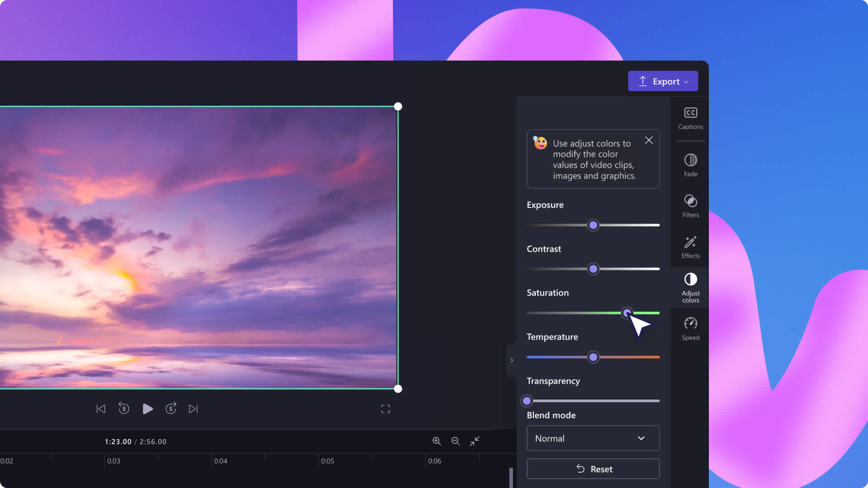
Task: Click the fullscreen preview icon
Action: pos(386,408)
